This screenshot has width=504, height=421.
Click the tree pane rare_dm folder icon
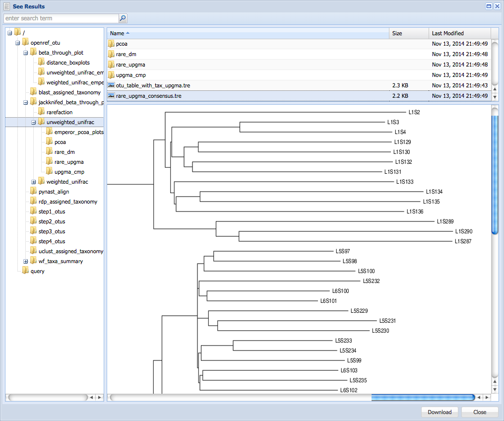pos(49,151)
